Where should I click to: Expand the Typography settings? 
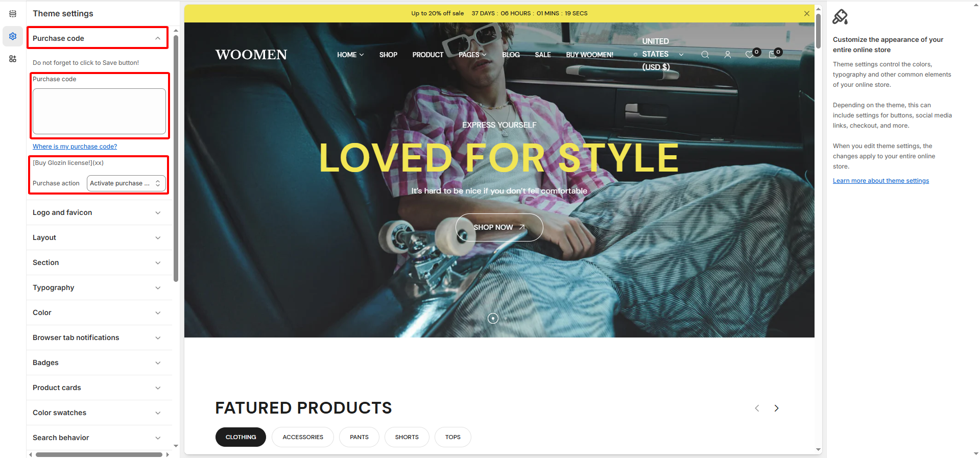pyautogui.click(x=97, y=287)
